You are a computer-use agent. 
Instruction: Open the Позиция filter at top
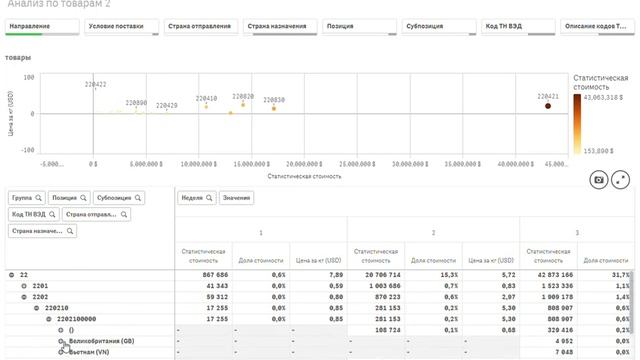click(359, 27)
